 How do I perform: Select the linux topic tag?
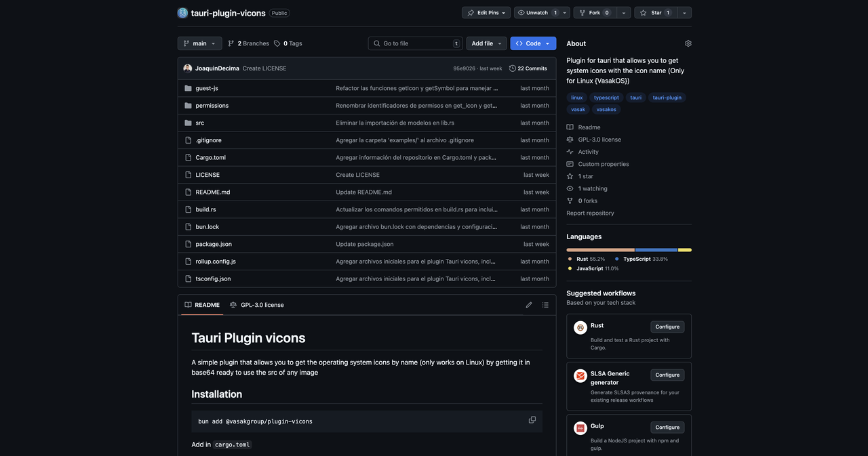[x=577, y=98]
